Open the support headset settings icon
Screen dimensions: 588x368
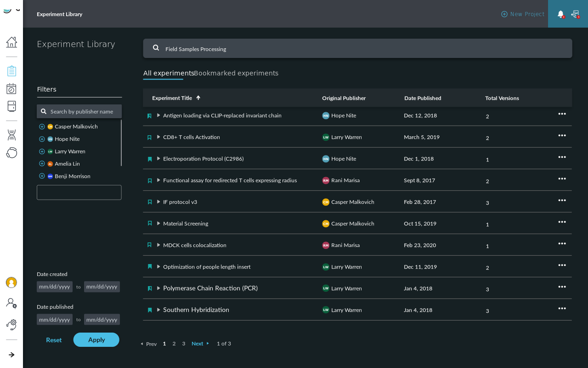(11, 325)
